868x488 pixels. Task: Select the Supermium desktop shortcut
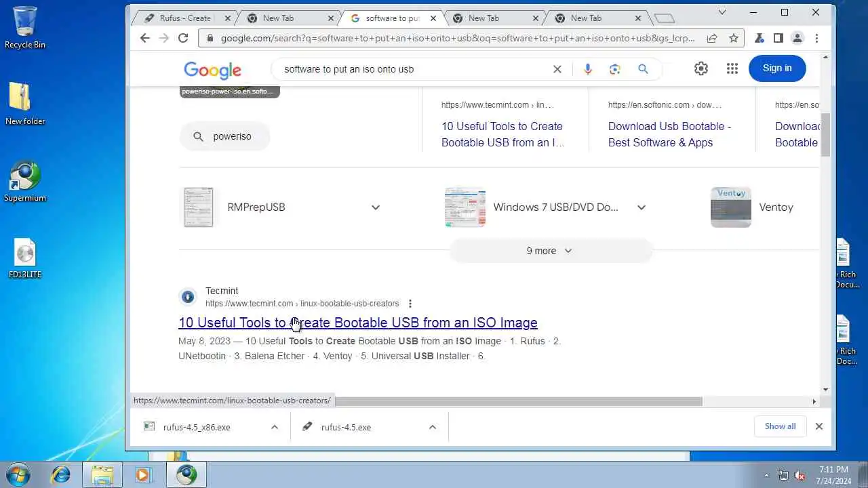pyautogui.click(x=25, y=182)
